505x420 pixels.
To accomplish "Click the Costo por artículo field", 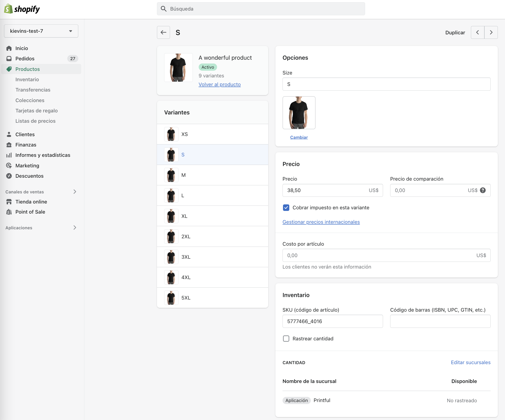I will [x=386, y=256].
